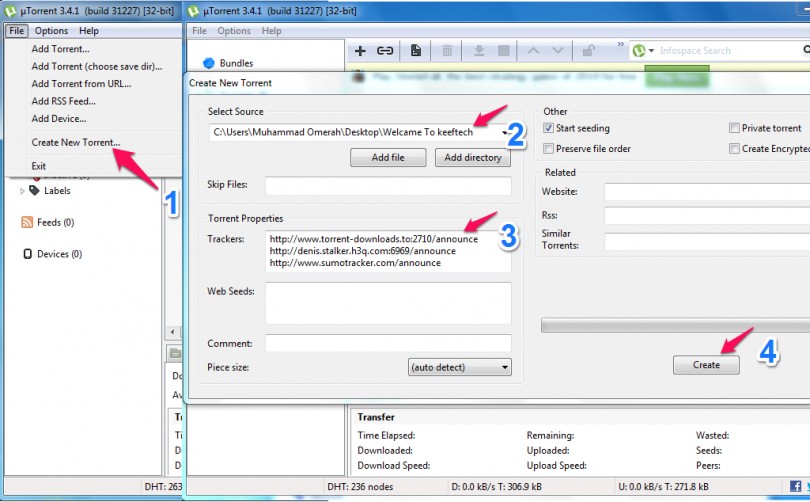The height and width of the screenshot is (502, 810).
Task: Click the Web Seeds text area
Action: 388,303
